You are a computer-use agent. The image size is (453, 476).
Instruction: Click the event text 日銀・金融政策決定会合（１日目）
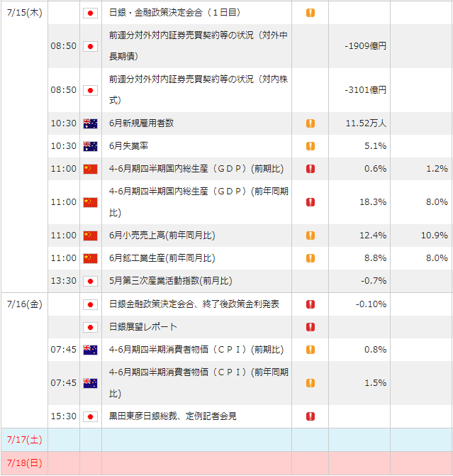175,13
